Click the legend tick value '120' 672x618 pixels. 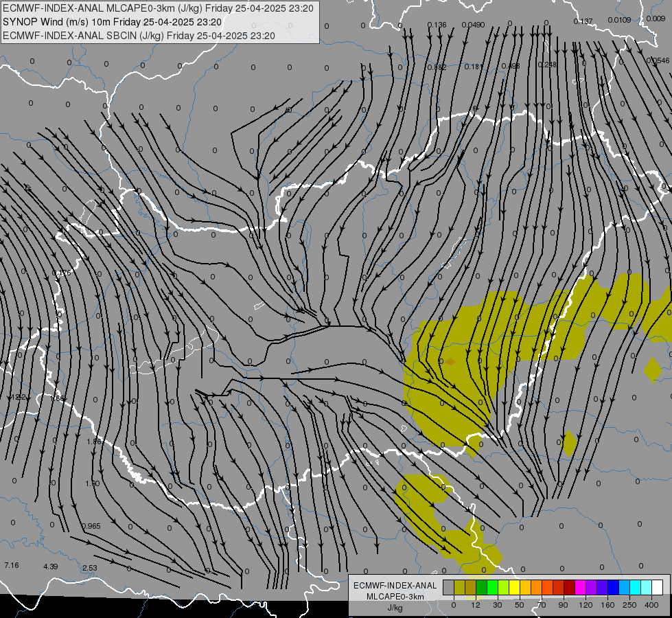pyautogui.click(x=586, y=605)
